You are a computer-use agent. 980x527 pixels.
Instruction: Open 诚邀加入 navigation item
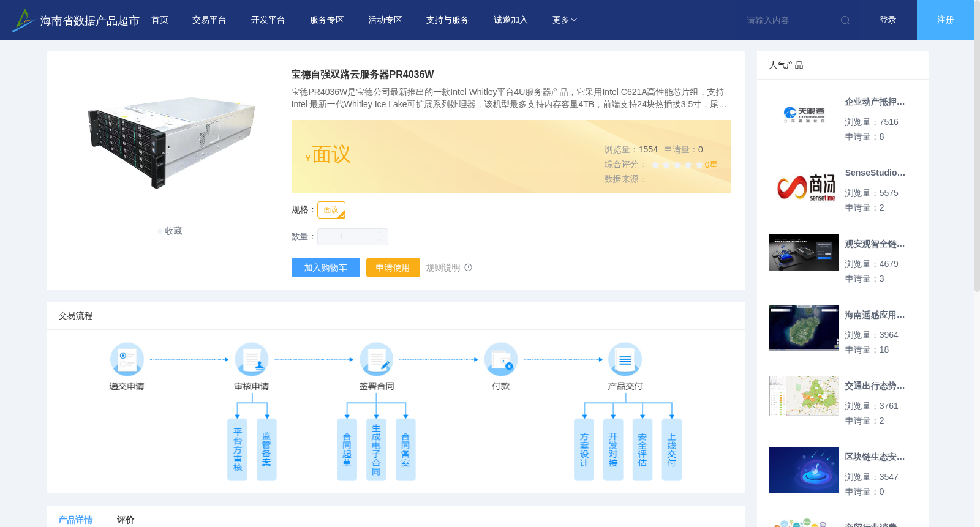coord(511,20)
